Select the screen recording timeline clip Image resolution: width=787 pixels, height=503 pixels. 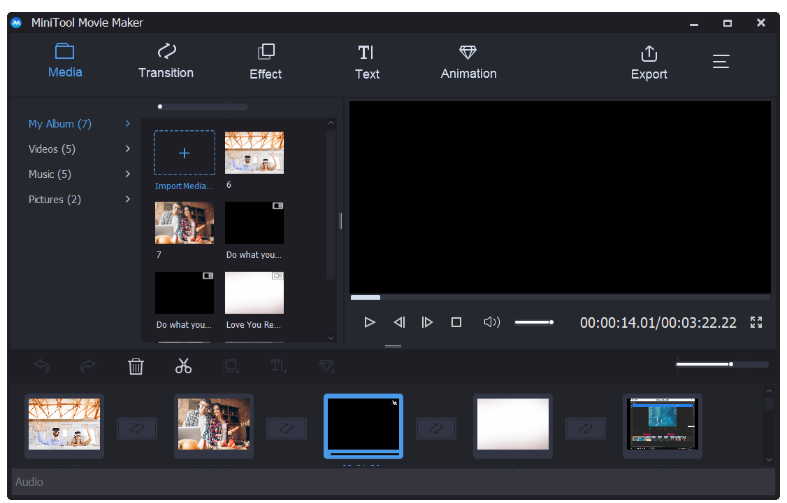[663, 426]
